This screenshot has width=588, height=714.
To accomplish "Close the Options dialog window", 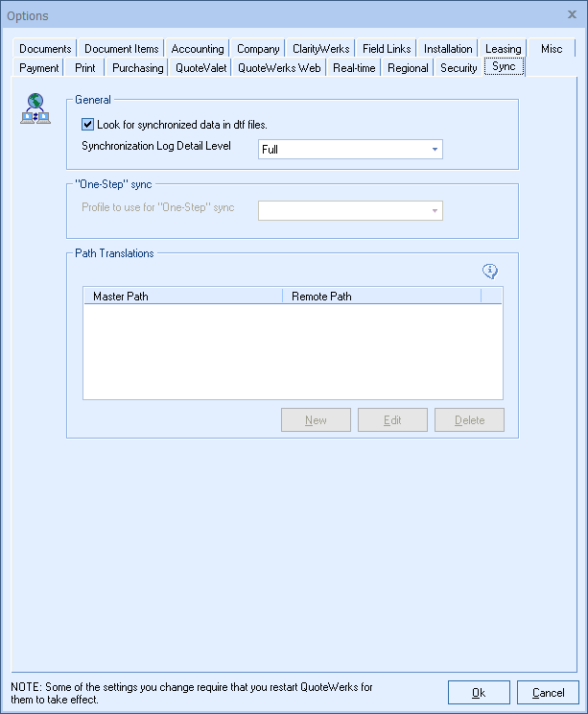I will (572, 14).
